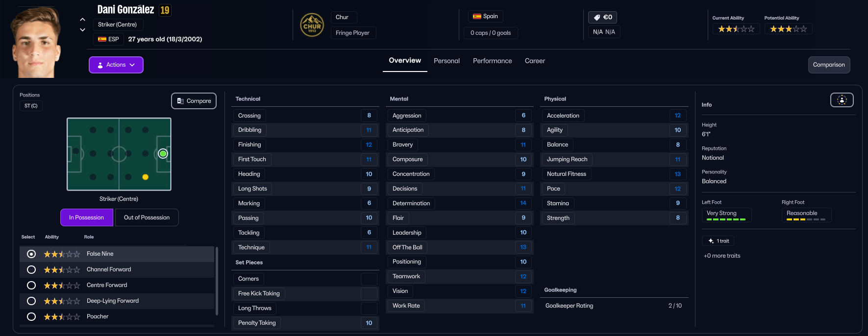Click the Chur club name link

coord(344,17)
